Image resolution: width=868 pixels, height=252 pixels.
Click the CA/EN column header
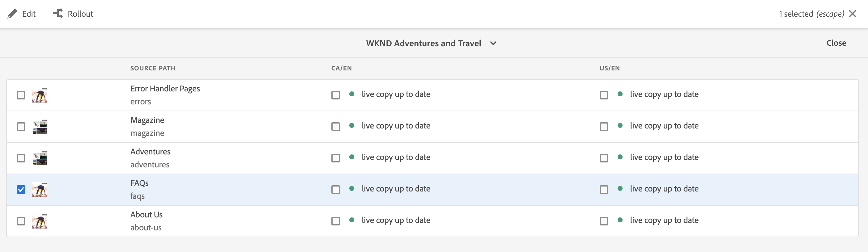(341, 68)
